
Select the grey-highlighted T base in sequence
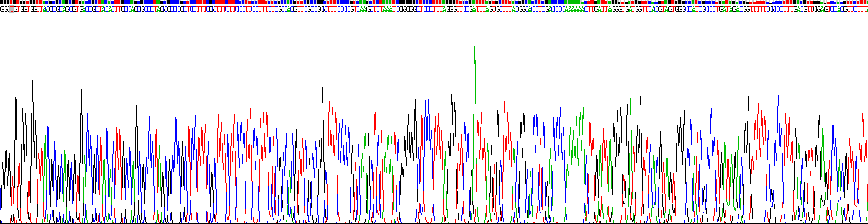coord(12,9)
